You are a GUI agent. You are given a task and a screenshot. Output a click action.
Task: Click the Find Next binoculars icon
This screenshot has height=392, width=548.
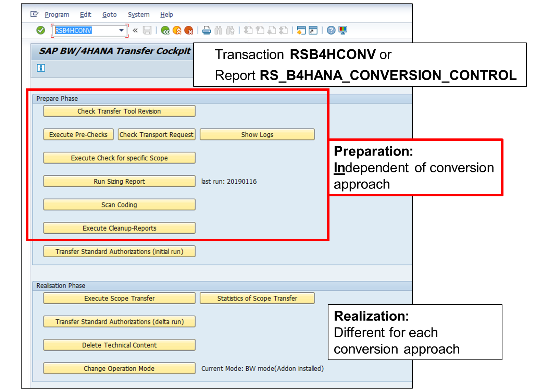coord(230,30)
